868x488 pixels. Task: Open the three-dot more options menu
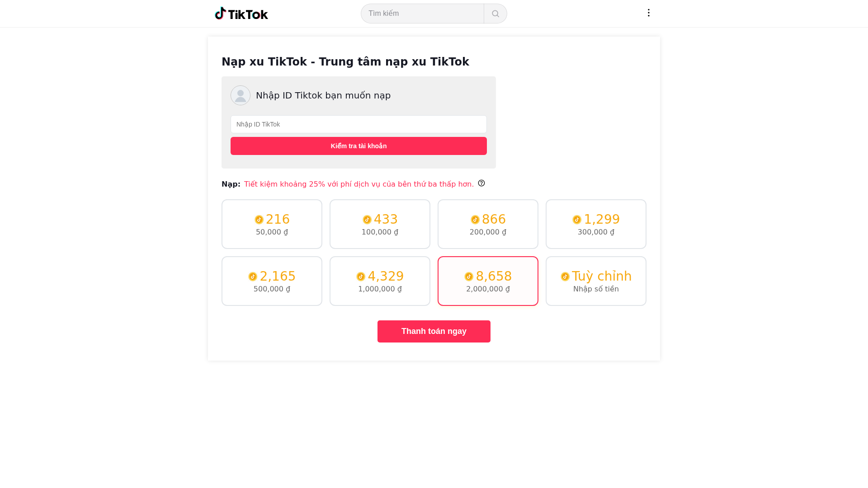click(649, 13)
